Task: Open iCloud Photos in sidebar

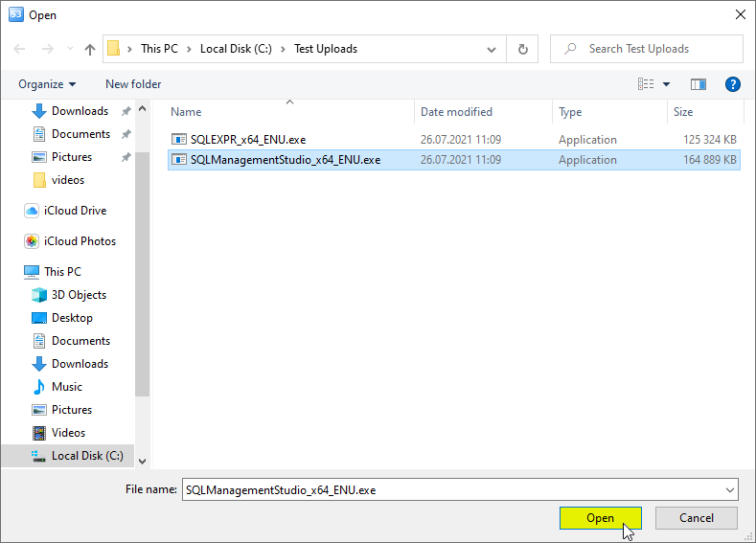Action: point(70,241)
